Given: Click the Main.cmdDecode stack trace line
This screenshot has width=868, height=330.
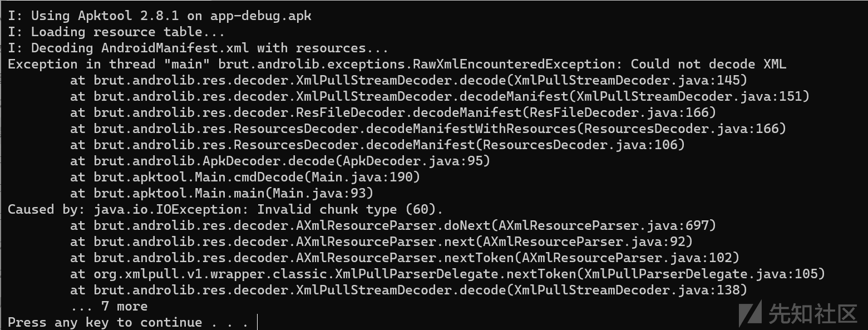Looking at the screenshot, I should pyautogui.click(x=245, y=177).
